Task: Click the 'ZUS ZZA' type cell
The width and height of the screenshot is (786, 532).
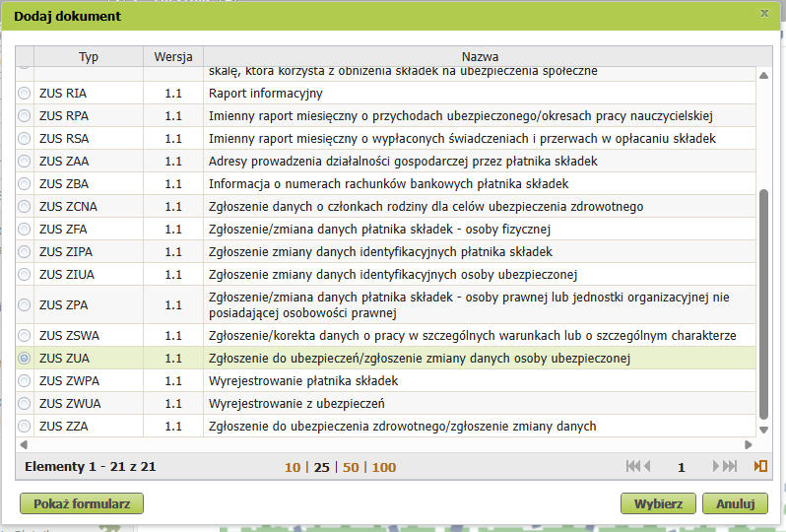Action: [x=89, y=427]
